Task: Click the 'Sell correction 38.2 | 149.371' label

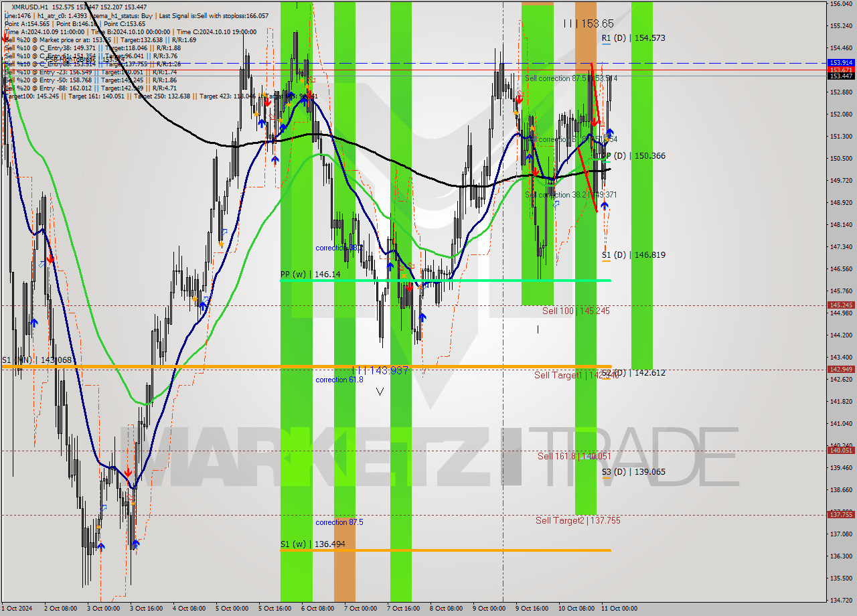Action: pos(571,195)
